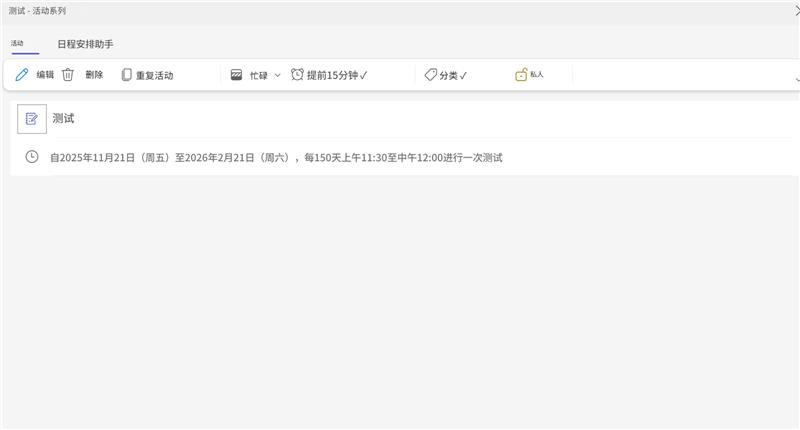Click the clock icon beside recurrence text
Image resolution: width=800 pixels, height=430 pixels.
[32, 157]
